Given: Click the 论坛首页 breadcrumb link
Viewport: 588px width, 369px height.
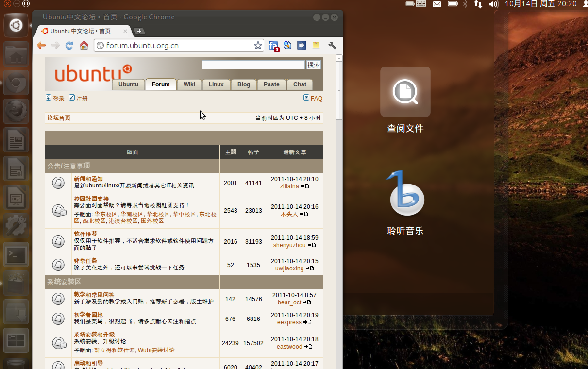Looking at the screenshot, I should [x=59, y=118].
